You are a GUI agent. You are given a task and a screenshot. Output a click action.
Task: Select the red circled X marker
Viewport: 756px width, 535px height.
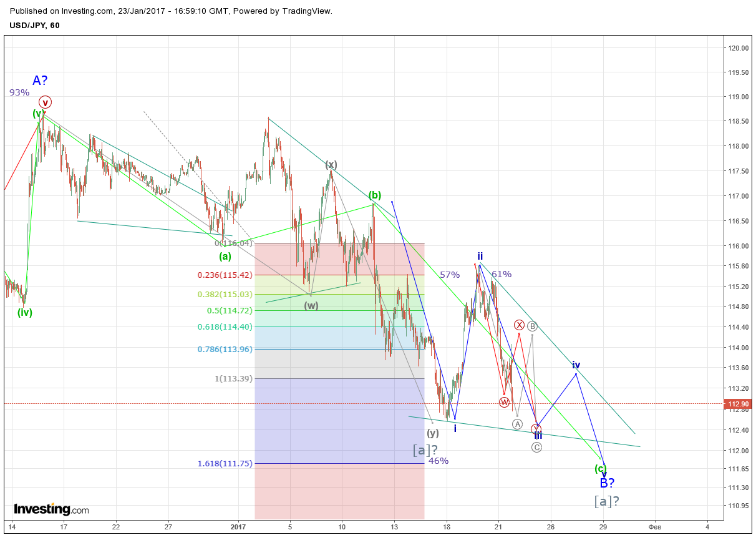[519, 325]
